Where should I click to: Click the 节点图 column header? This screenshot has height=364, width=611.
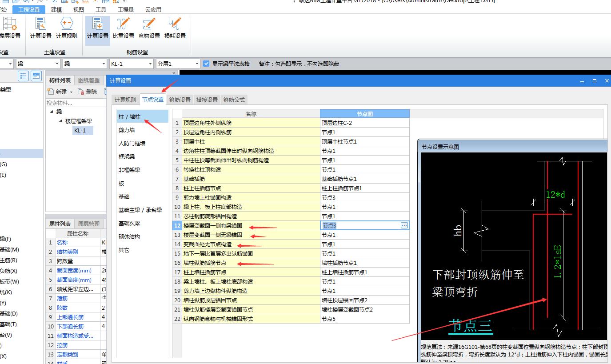tap(364, 114)
